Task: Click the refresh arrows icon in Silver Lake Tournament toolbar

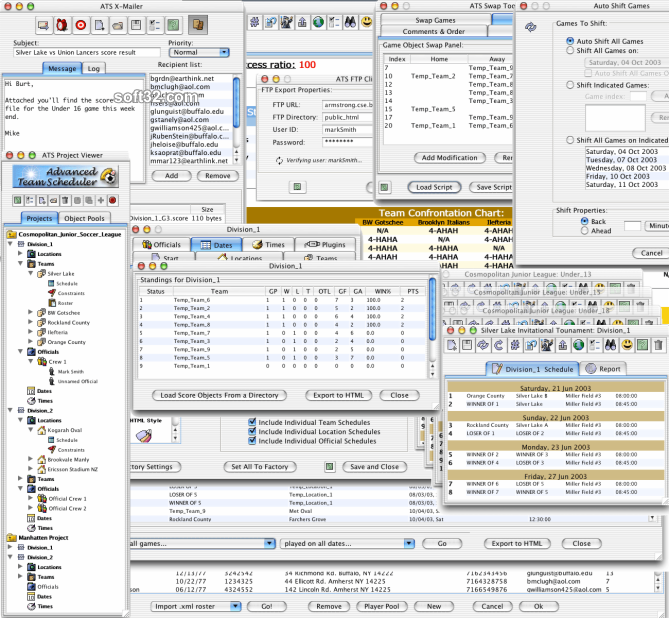Action: point(483,345)
